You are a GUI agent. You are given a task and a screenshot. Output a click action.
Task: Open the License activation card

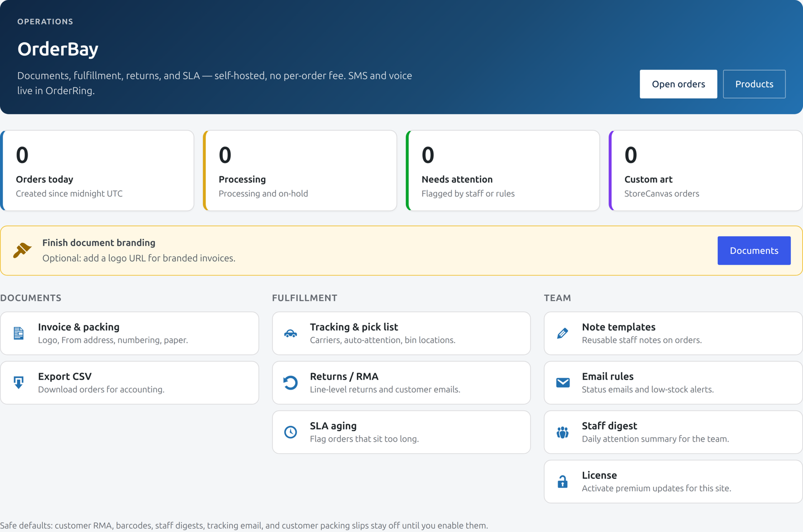tap(673, 481)
